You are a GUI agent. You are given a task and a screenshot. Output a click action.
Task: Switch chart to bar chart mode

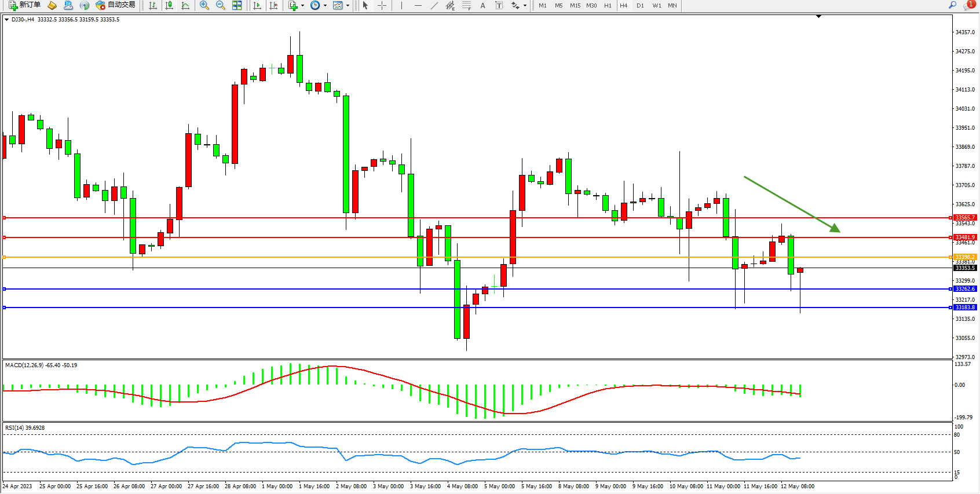point(153,5)
